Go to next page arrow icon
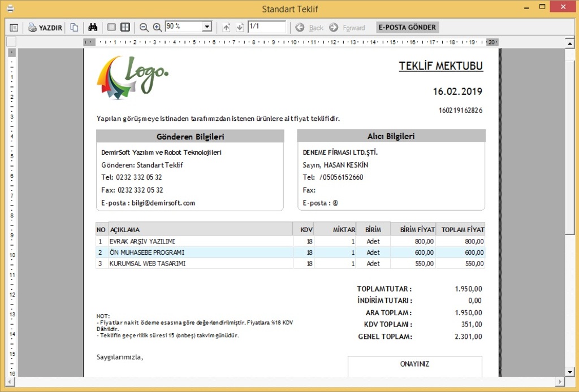579x392 pixels. point(240,27)
